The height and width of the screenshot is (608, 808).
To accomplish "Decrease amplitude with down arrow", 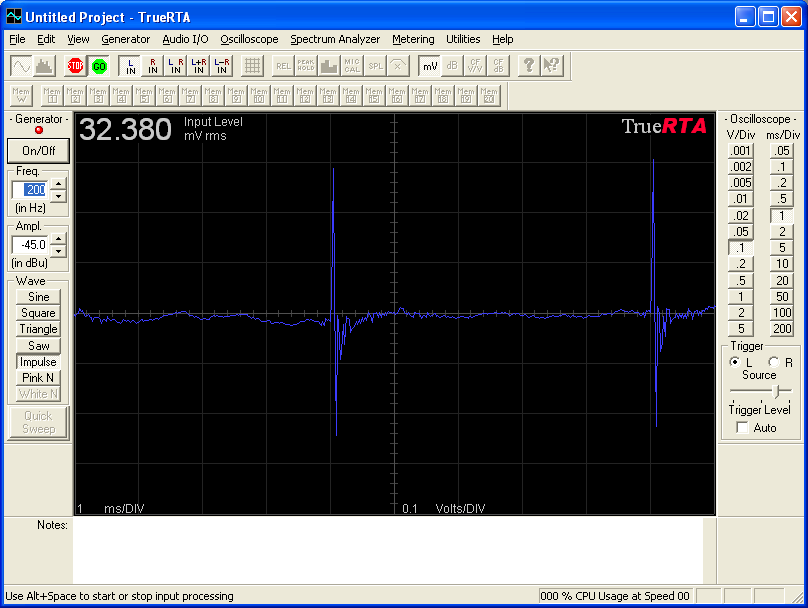I will pyautogui.click(x=58, y=251).
